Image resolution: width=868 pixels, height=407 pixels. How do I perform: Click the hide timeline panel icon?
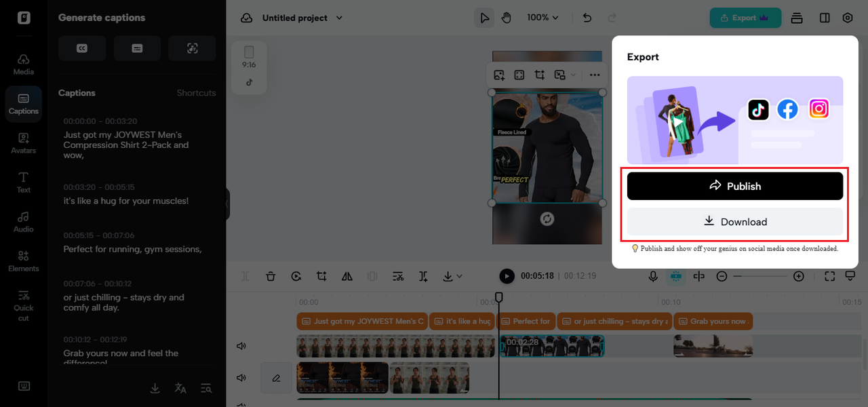(850, 276)
